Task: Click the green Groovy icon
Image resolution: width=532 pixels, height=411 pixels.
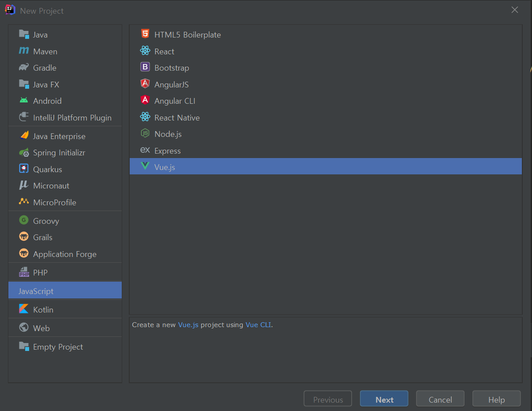Action: tap(24, 221)
